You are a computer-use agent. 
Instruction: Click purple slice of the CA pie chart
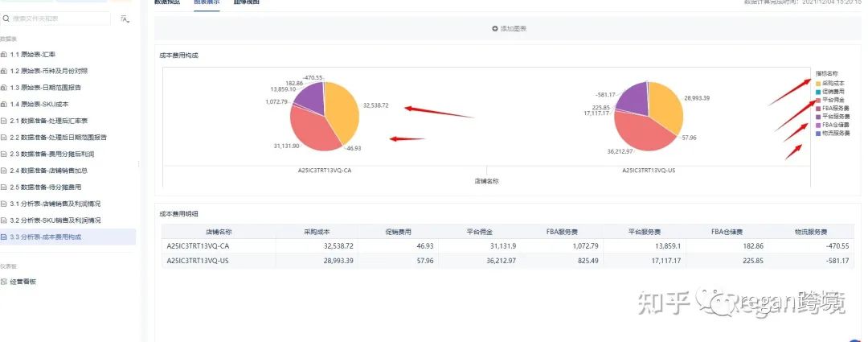tap(310, 97)
